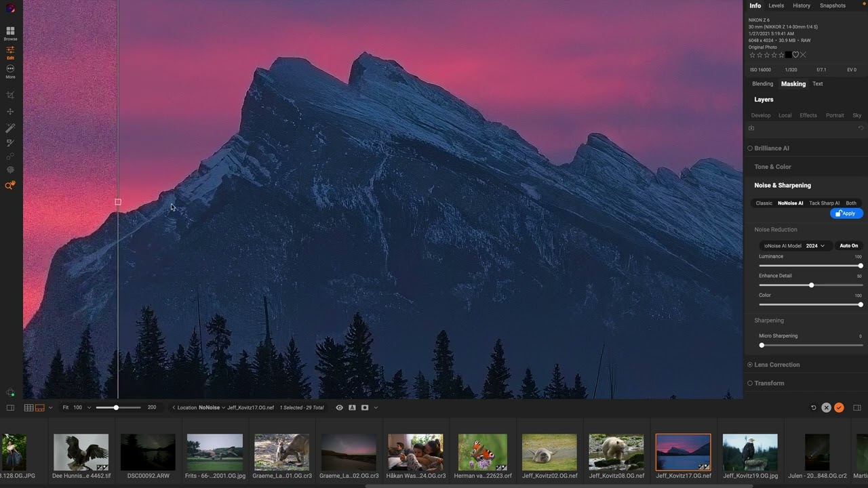The height and width of the screenshot is (488, 868).
Task: Expand the Layers section
Action: (x=764, y=100)
